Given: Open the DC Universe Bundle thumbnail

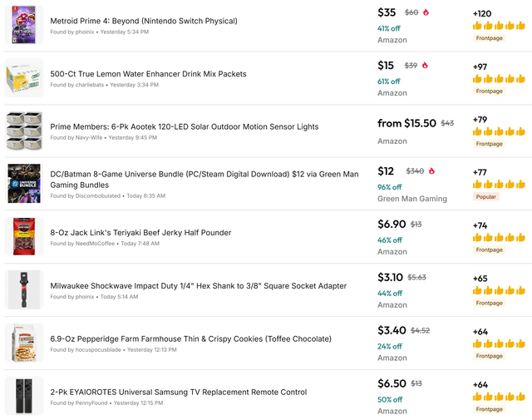Looking at the screenshot, I should click(x=24, y=184).
